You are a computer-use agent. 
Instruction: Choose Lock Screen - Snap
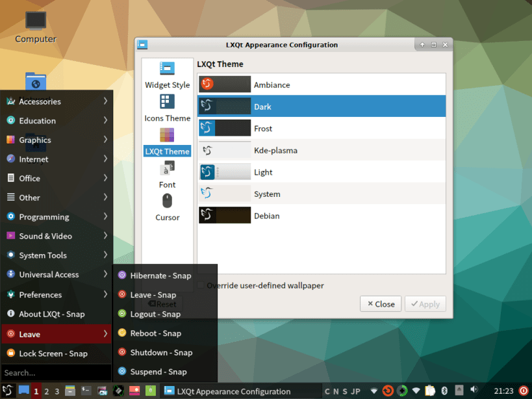[57, 354]
